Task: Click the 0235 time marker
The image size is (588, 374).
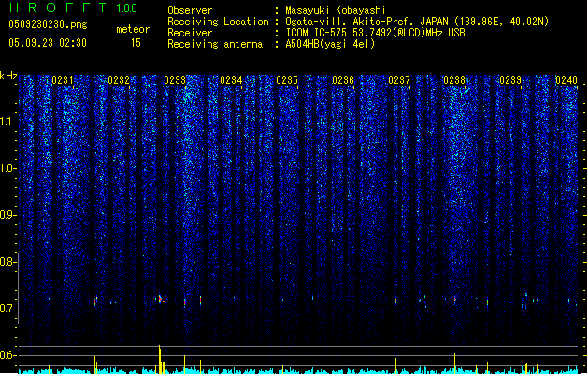Action: click(287, 80)
